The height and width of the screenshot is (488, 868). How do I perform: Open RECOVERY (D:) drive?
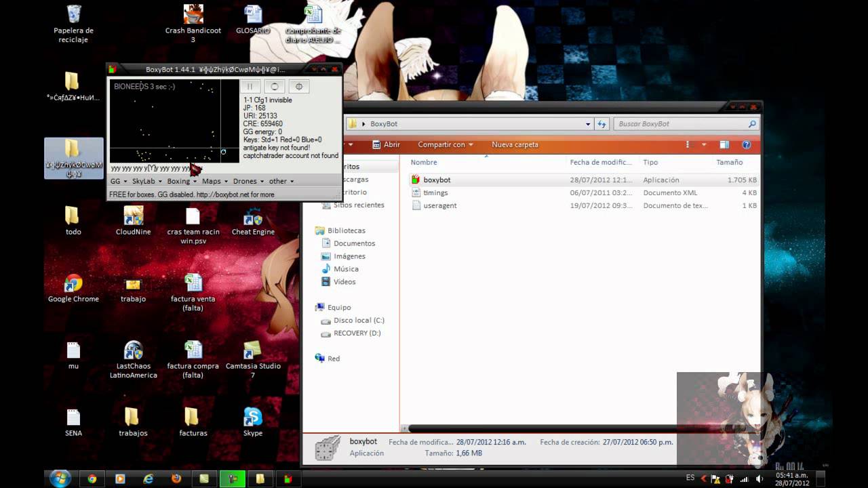351,333
